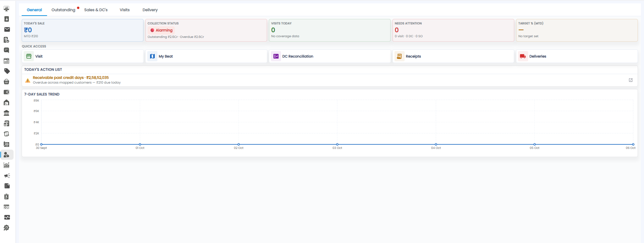Image resolution: width=644 pixels, height=243 pixels.
Task: Click the invoice approval sidebar icon
Action: click(x=6, y=40)
